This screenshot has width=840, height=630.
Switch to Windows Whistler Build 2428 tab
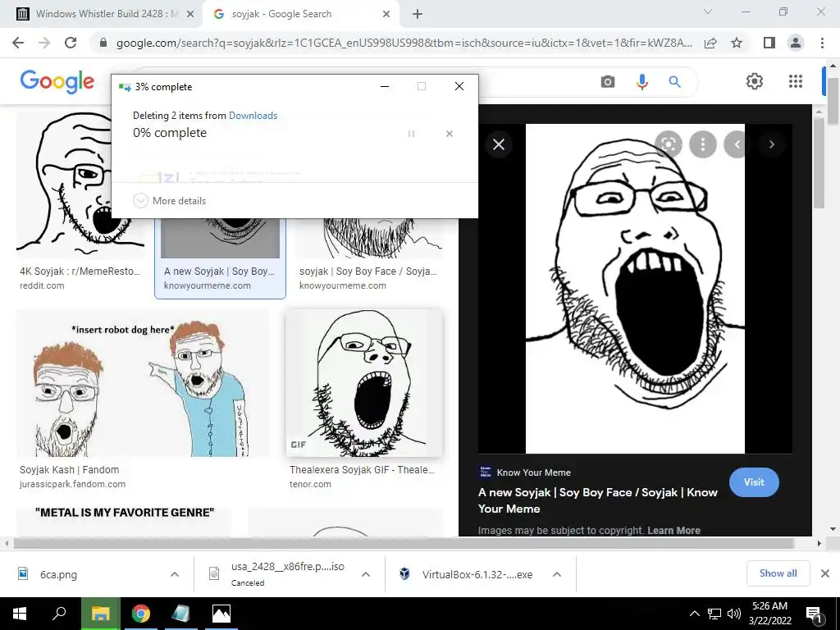point(105,14)
